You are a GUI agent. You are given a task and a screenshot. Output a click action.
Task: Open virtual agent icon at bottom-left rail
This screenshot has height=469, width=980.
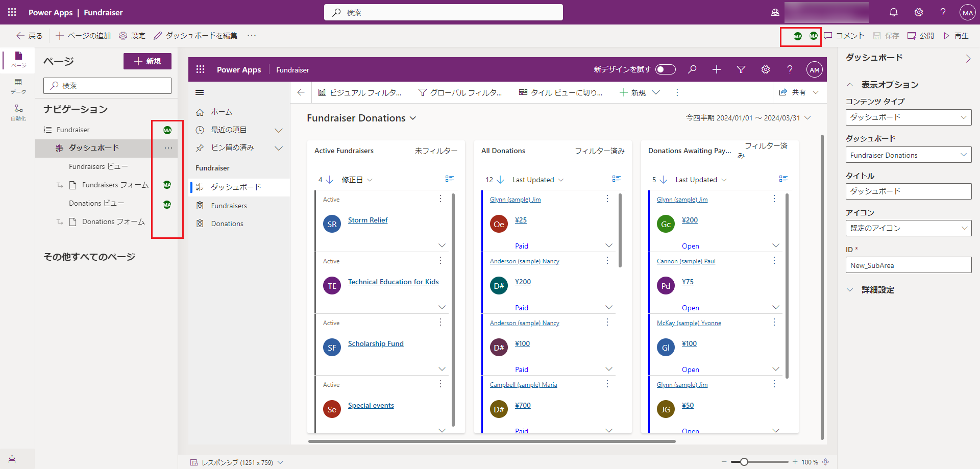[x=12, y=459]
